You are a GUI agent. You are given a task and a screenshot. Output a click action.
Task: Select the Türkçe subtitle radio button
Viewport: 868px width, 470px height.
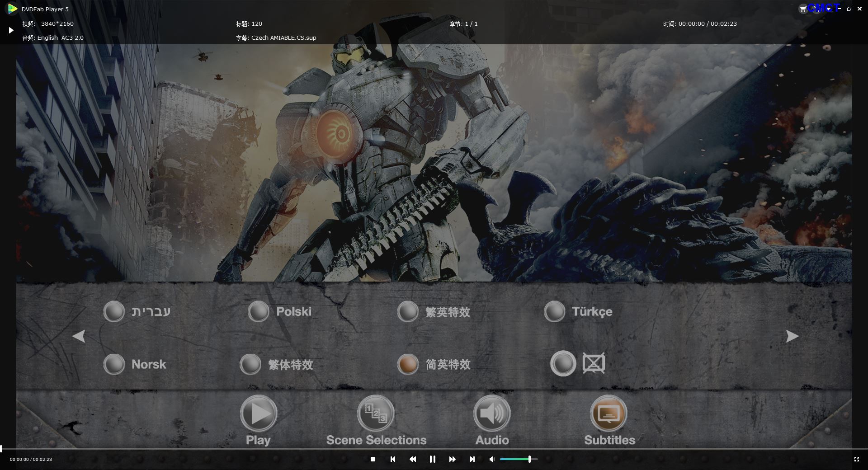click(x=554, y=311)
